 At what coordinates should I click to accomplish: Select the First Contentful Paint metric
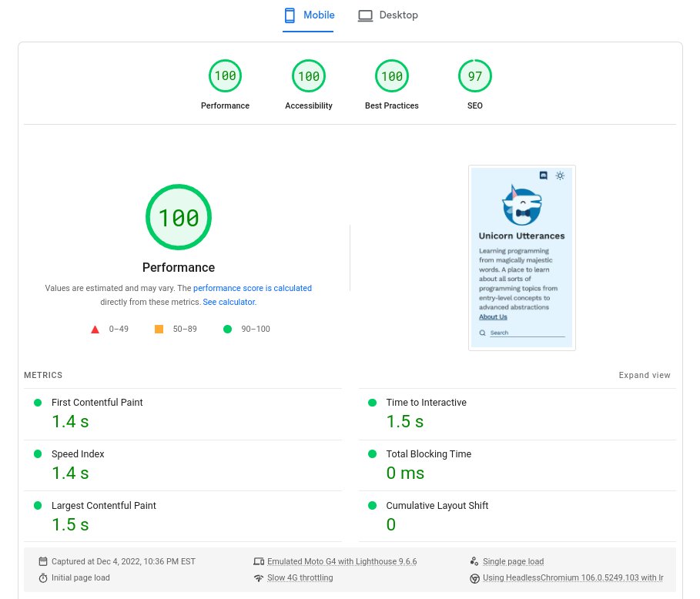click(x=183, y=413)
